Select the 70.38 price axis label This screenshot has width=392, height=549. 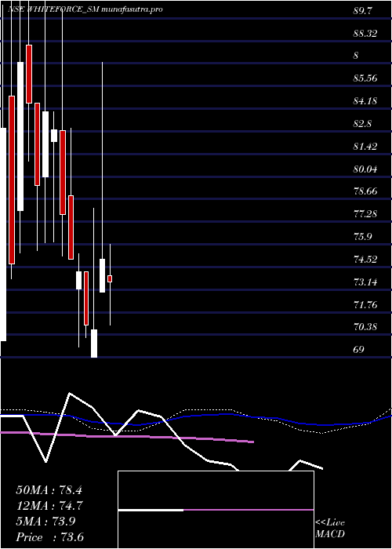pyautogui.click(x=365, y=327)
